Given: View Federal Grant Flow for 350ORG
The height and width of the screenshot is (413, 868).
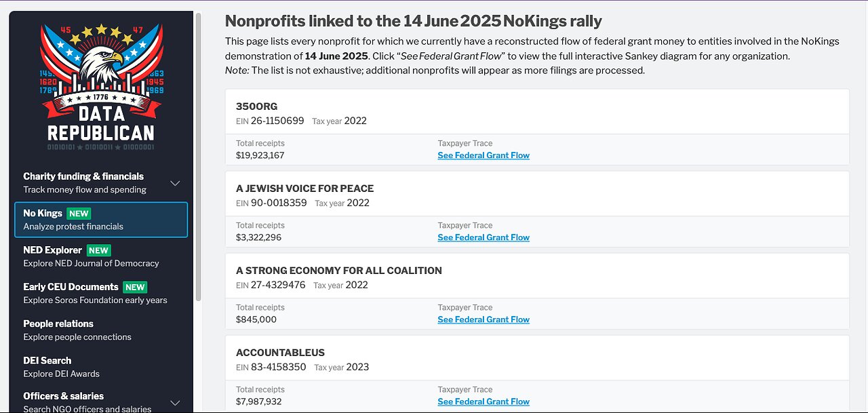Looking at the screenshot, I should click(x=484, y=155).
